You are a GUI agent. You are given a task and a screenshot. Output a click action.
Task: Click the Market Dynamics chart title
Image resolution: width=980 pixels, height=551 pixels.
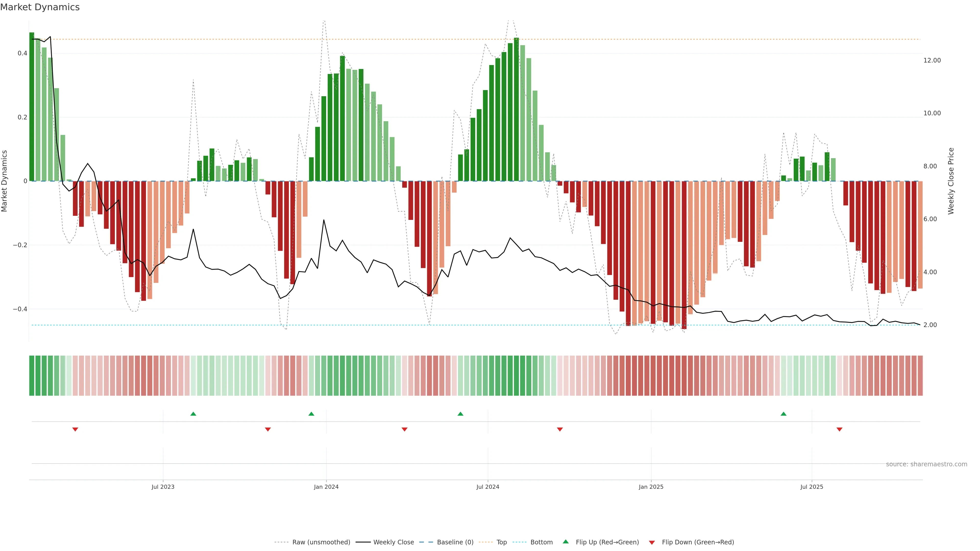pyautogui.click(x=40, y=7)
